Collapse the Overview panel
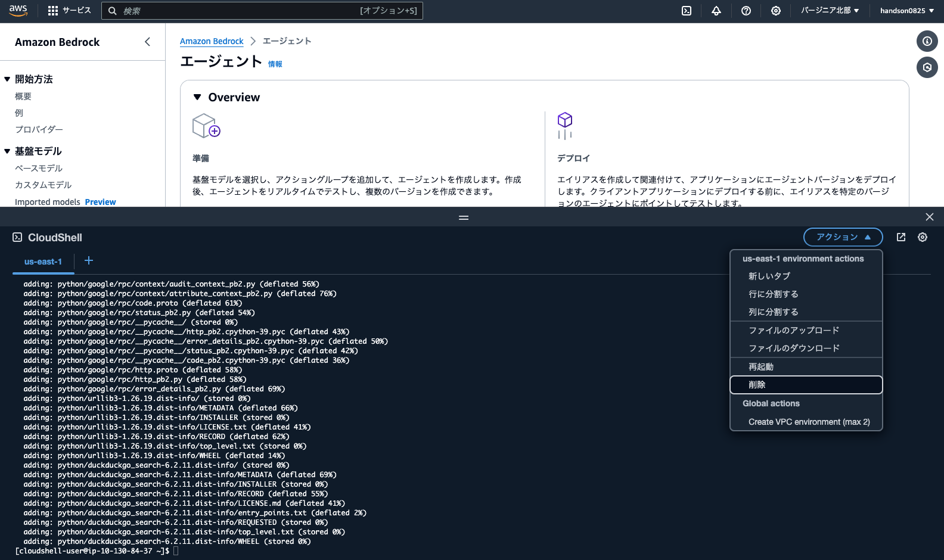Viewport: 944px width, 560px height. pos(197,97)
